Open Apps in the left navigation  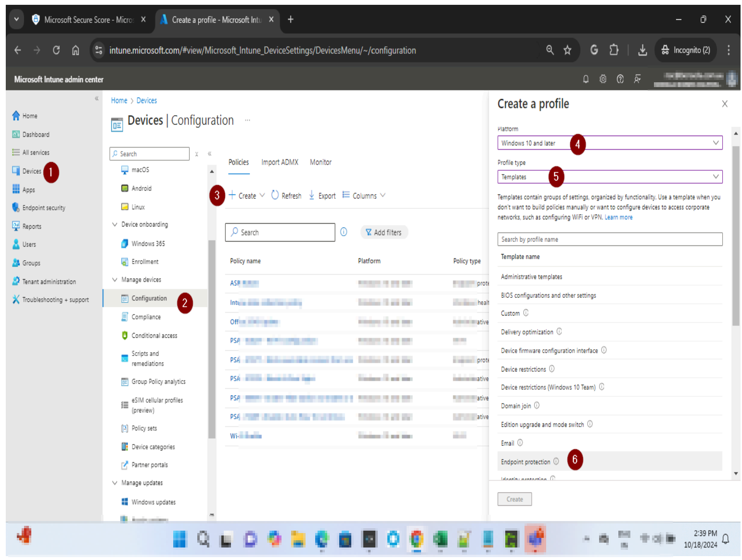(24, 190)
